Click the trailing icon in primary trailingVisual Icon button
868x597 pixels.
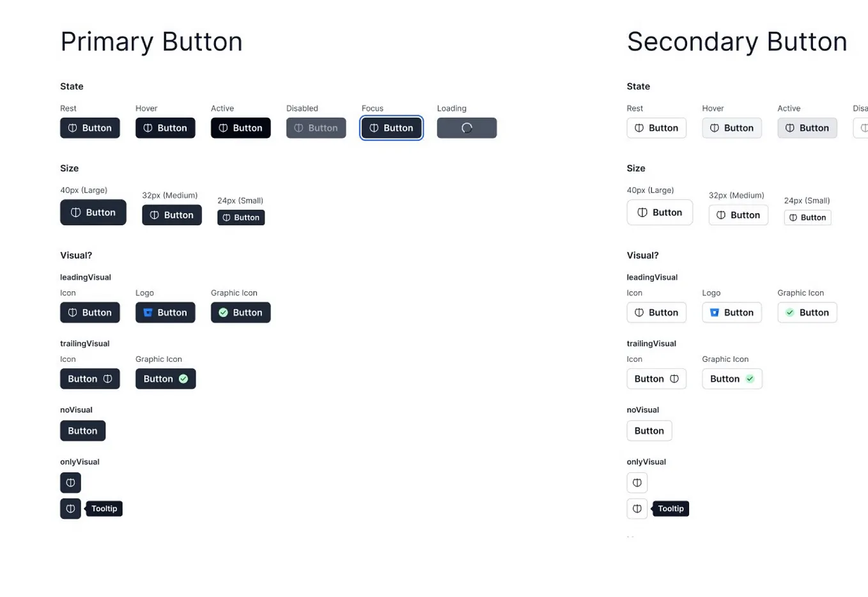(106, 378)
